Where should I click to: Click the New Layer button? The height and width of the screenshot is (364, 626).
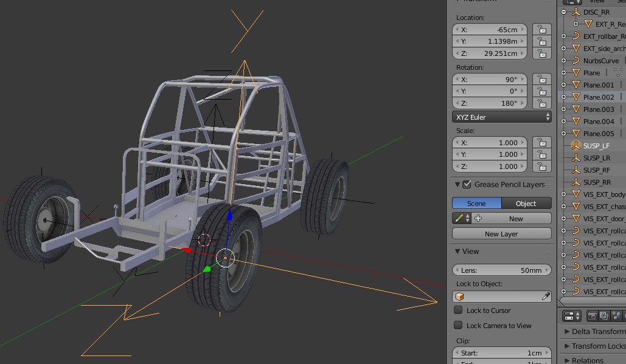[x=502, y=233]
